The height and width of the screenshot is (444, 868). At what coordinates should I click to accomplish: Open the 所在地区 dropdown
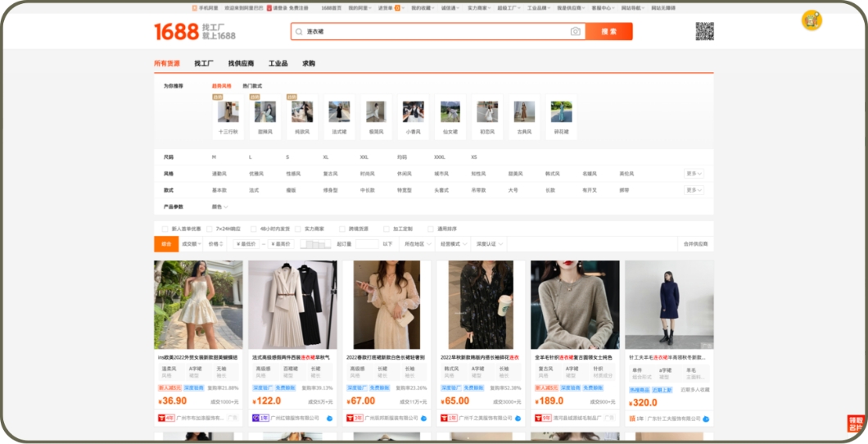418,243
